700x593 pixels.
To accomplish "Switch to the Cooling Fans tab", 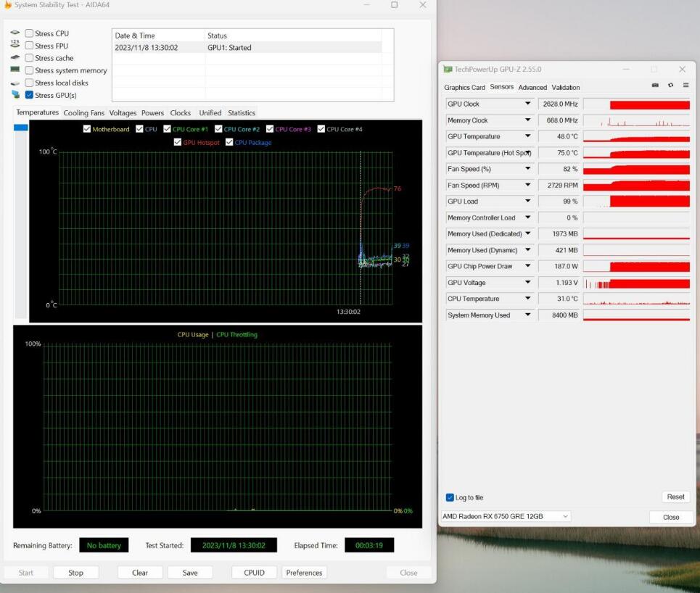I will click(x=83, y=113).
